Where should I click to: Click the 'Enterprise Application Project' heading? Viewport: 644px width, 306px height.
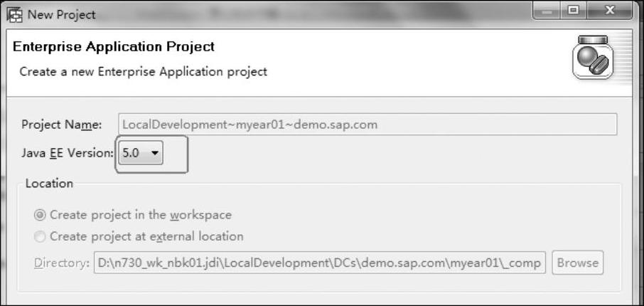click(114, 46)
